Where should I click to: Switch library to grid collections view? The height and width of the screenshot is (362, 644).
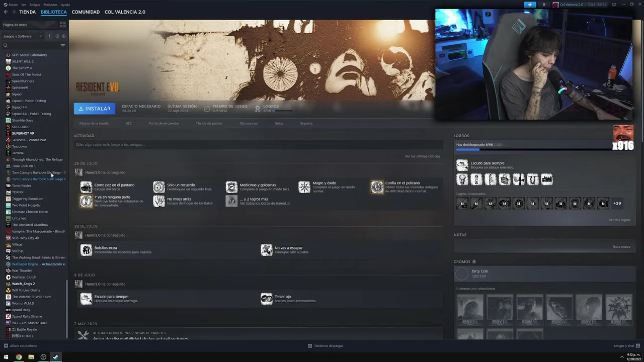tap(63, 24)
